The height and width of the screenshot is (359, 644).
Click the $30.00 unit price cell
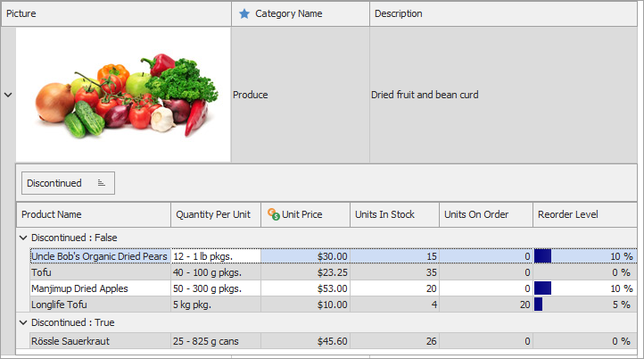pos(306,256)
